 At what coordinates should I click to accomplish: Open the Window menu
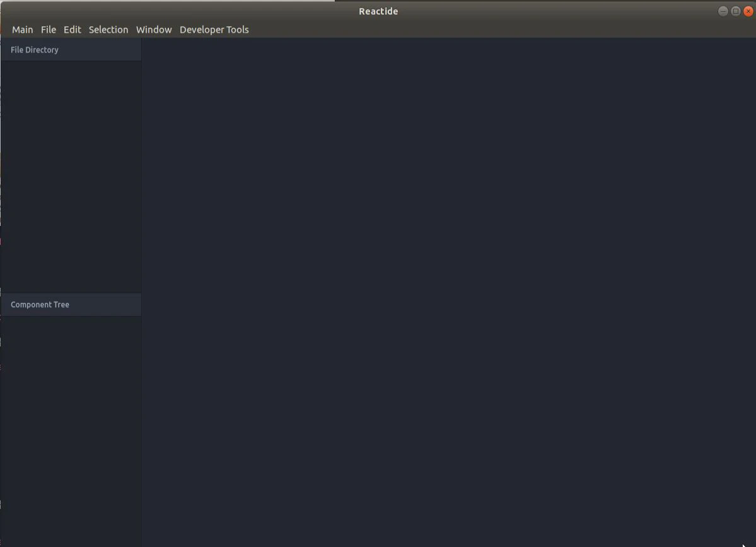tap(154, 30)
